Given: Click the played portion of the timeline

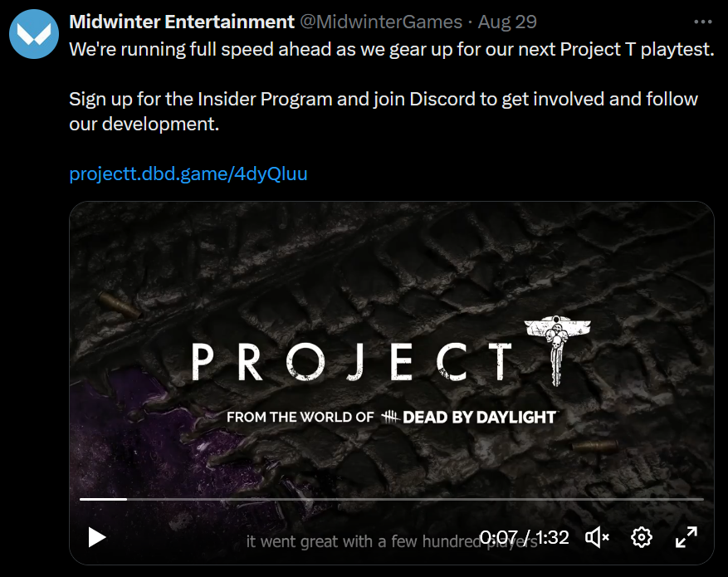Looking at the screenshot, I should [103, 499].
